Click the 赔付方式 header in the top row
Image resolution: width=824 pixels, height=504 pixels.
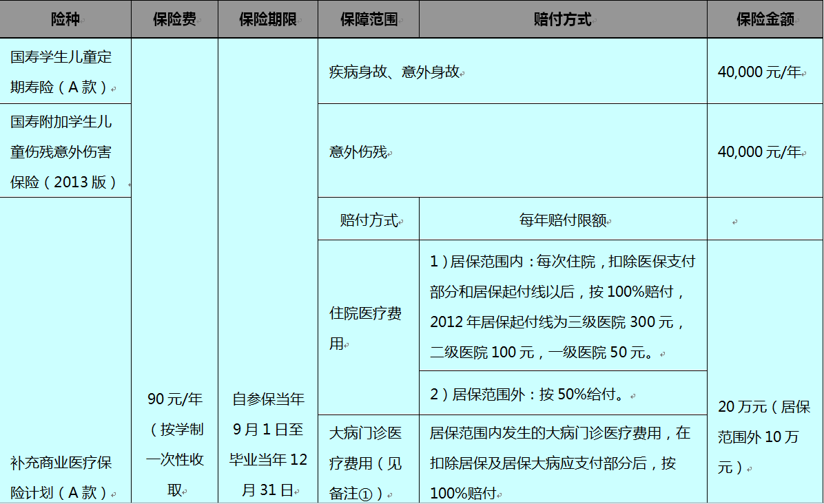tap(563, 19)
